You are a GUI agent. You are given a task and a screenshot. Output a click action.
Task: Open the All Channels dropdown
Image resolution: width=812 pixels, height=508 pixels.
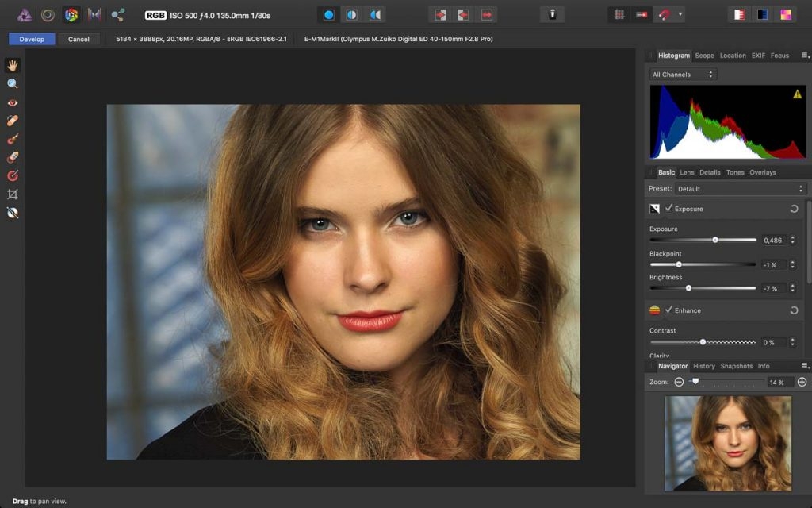point(682,75)
